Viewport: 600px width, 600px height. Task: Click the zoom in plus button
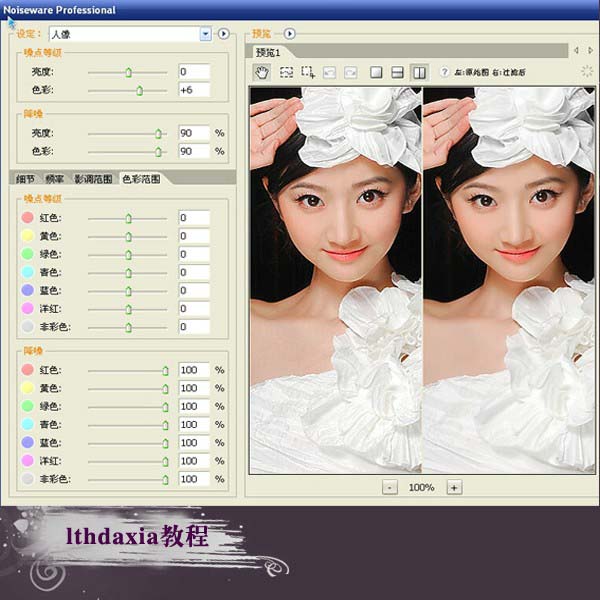453,487
